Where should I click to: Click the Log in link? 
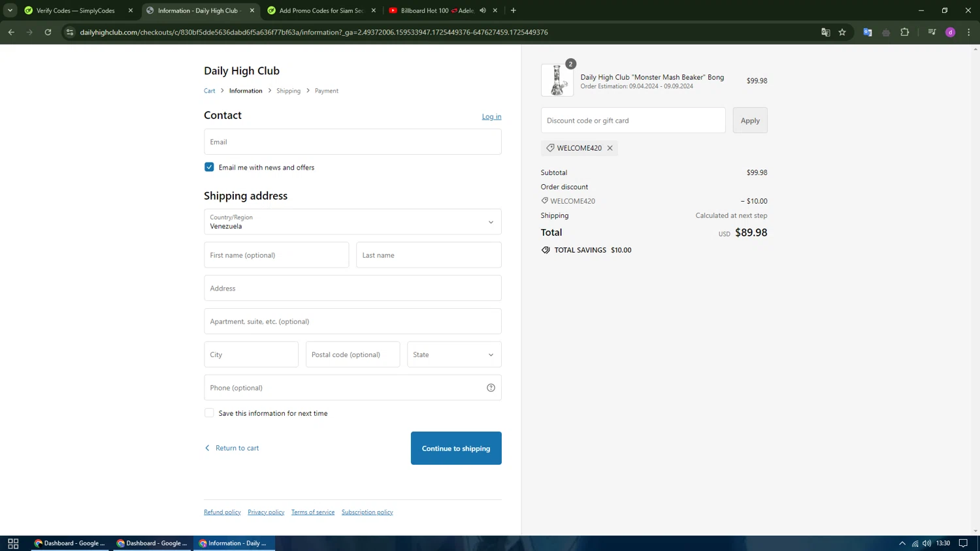pyautogui.click(x=492, y=117)
